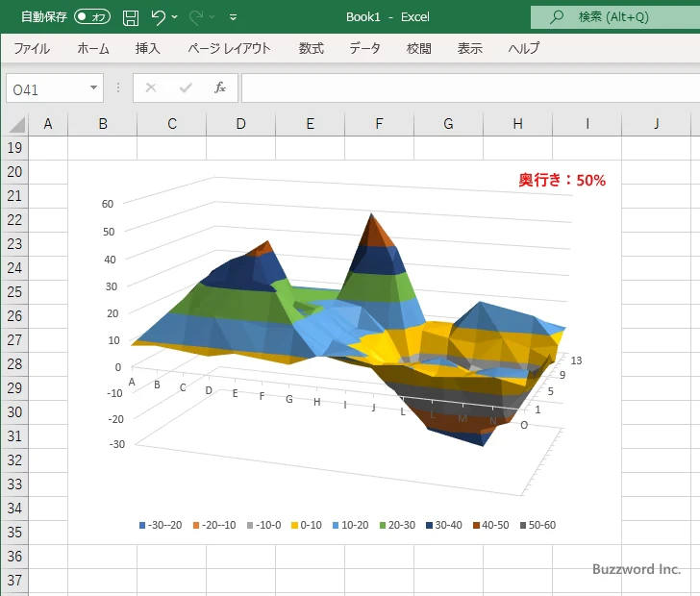The image size is (700, 596).
Task: Click the -20--10 legend swatch
Action: [x=196, y=526]
